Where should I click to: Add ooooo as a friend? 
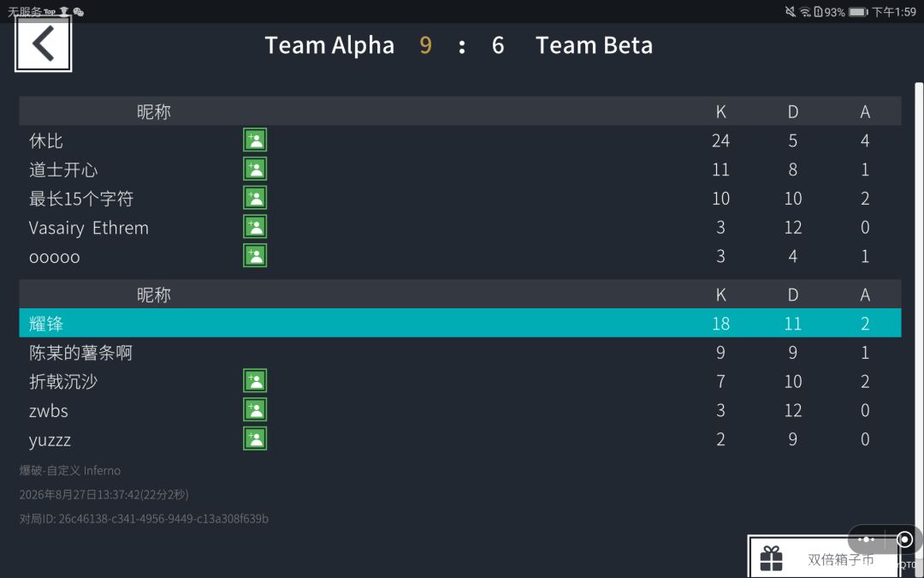point(255,255)
